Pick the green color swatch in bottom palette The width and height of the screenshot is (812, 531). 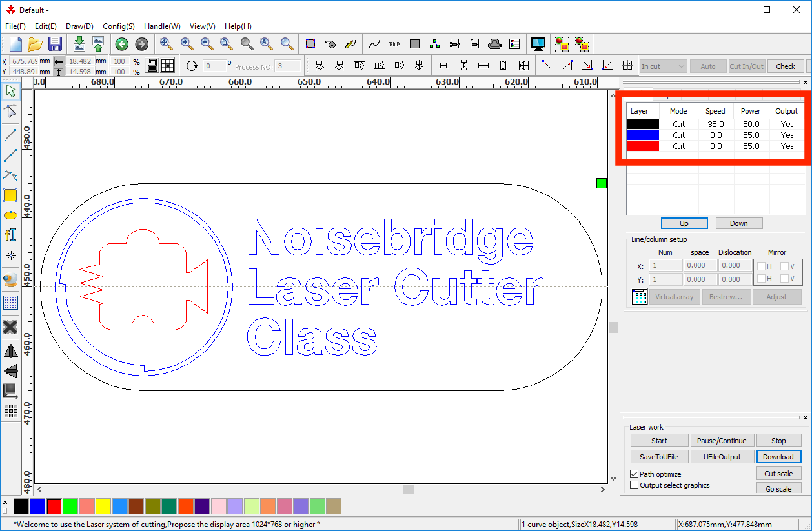pyautogui.click(x=70, y=506)
